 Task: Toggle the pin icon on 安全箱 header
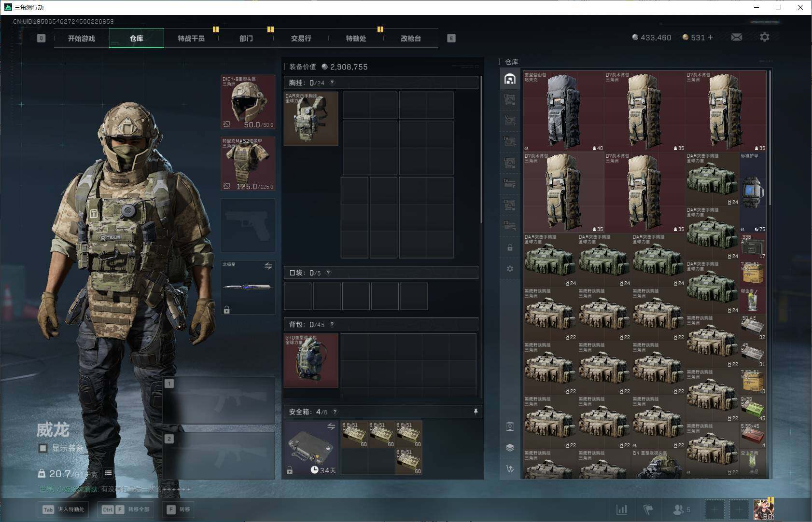[x=476, y=412]
